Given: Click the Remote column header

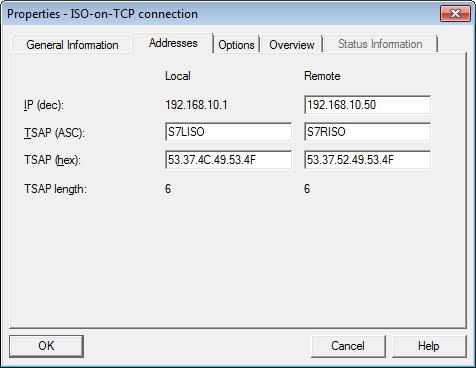Looking at the screenshot, I should pos(322,76).
